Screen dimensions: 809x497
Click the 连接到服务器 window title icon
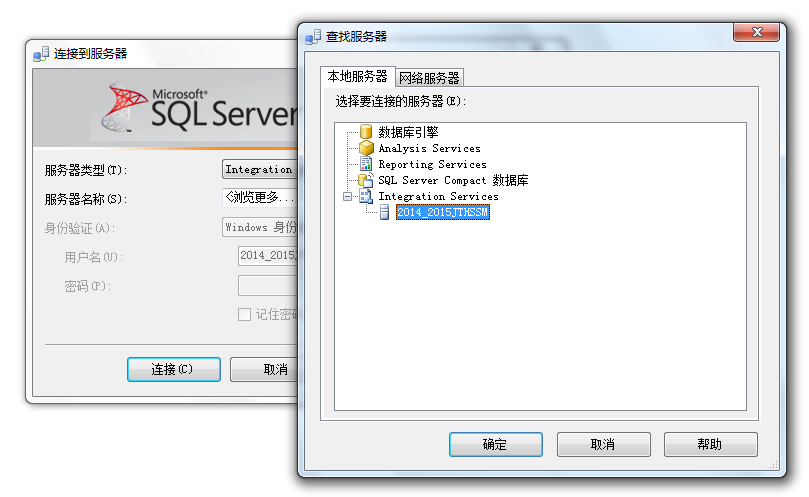point(41,54)
